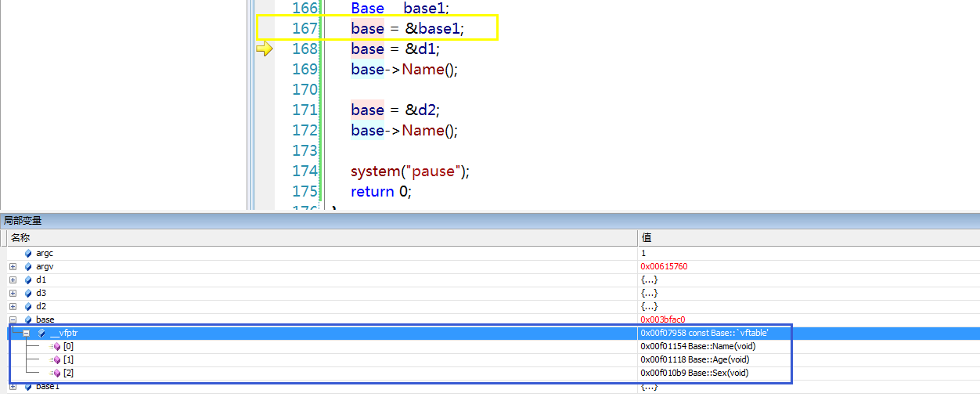Image resolution: width=980 pixels, height=397 pixels.
Task: Click "base->Name();" on line 169
Action: (x=404, y=70)
